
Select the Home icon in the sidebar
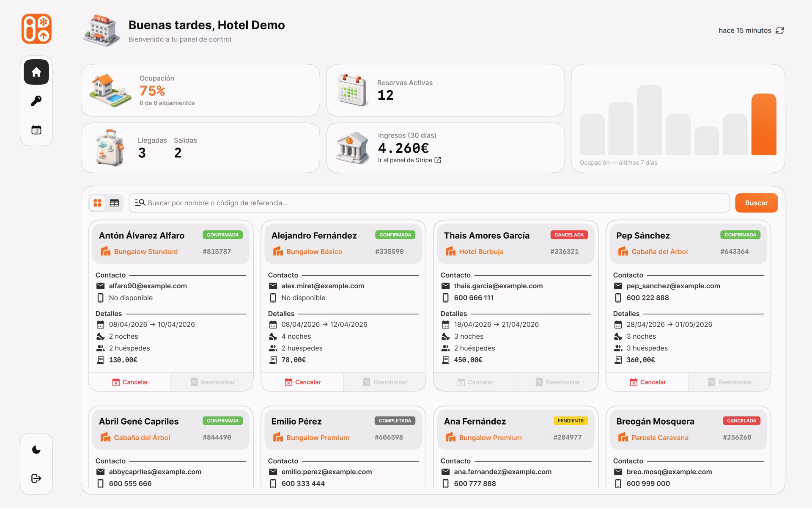click(x=36, y=72)
